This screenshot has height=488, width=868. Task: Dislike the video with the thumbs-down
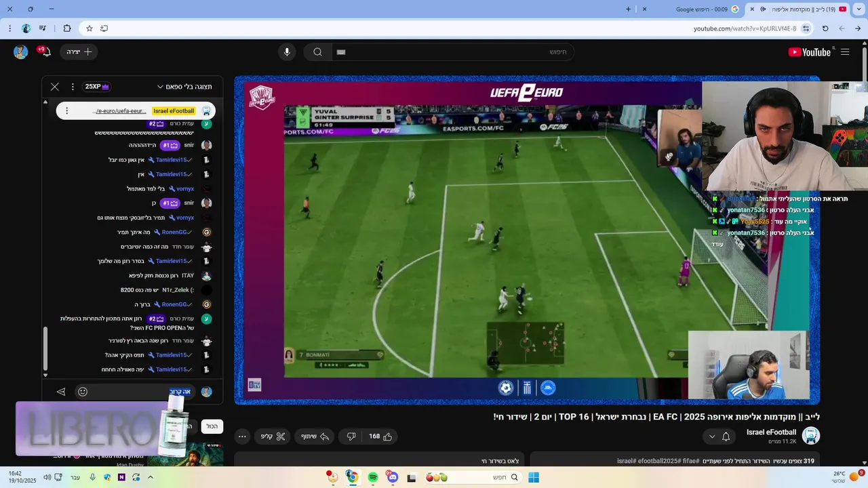pos(351,436)
